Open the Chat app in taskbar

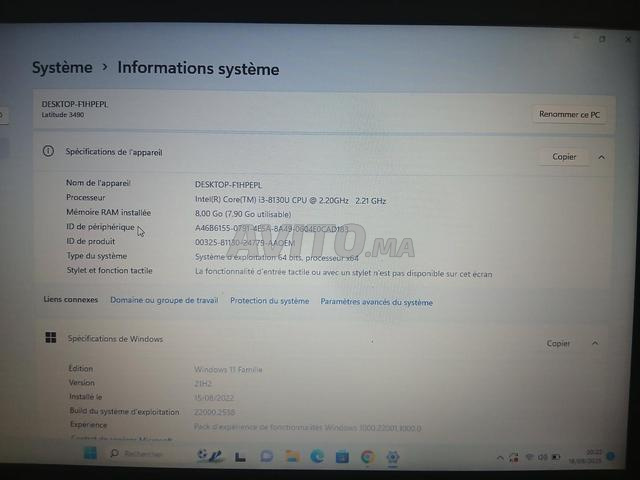tap(267, 456)
